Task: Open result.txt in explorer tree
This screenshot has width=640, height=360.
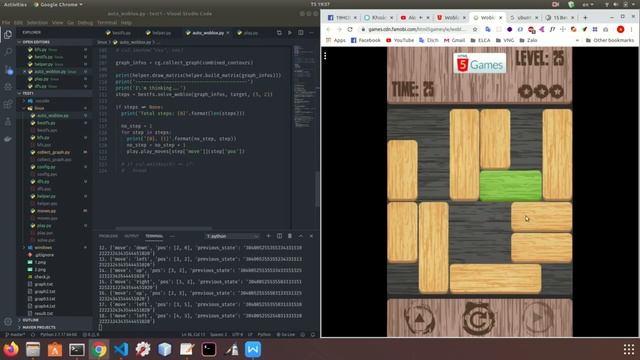Action: coord(44,314)
